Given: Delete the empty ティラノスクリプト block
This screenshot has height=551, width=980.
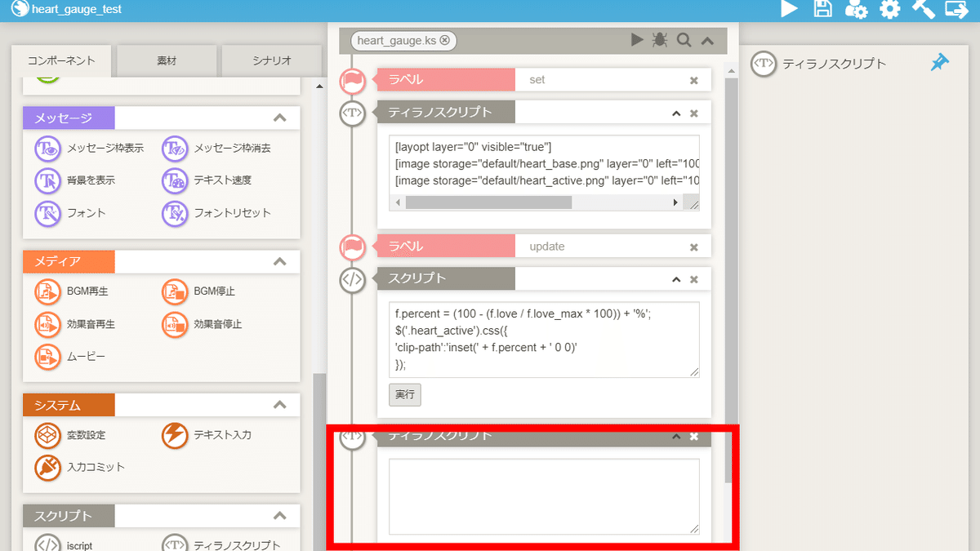Looking at the screenshot, I should point(694,436).
